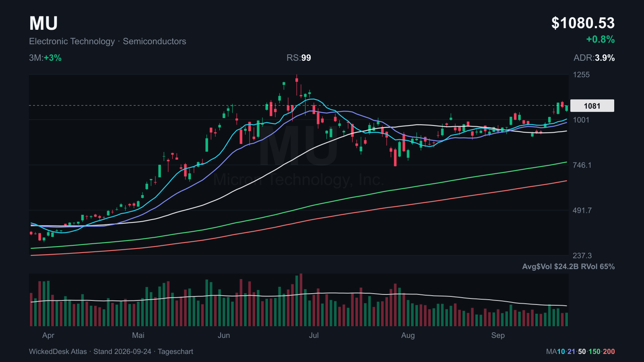Click the Aug month label on time axis
The image size is (644, 362).
click(408, 335)
